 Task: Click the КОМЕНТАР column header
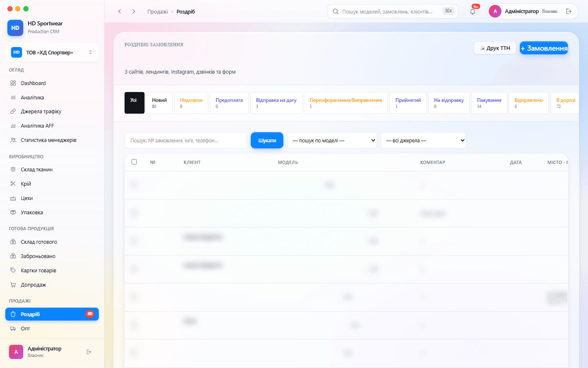coord(432,162)
